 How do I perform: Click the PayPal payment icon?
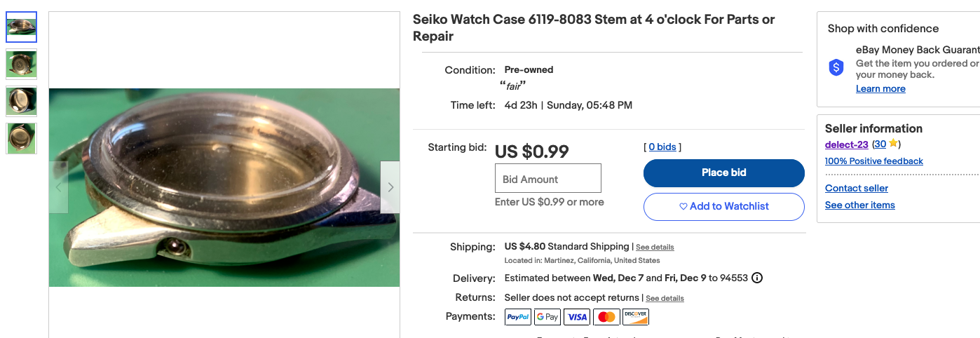pos(518,317)
